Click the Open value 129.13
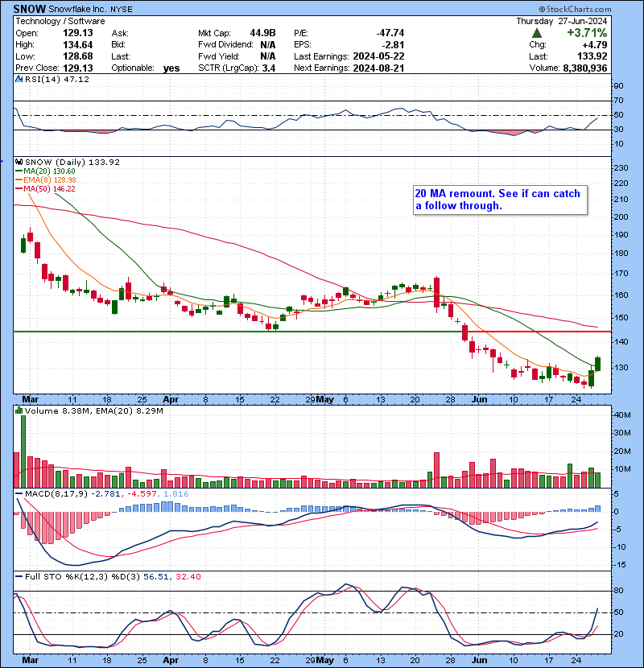644x668 pixels. coord(77,33)
